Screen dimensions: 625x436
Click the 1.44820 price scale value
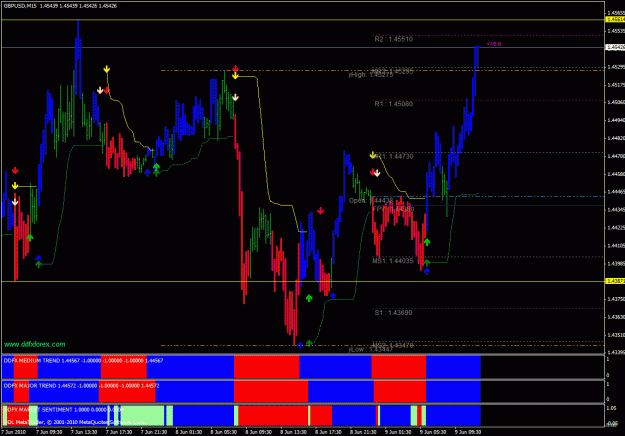pyautogui.click(x=615, y=138)
